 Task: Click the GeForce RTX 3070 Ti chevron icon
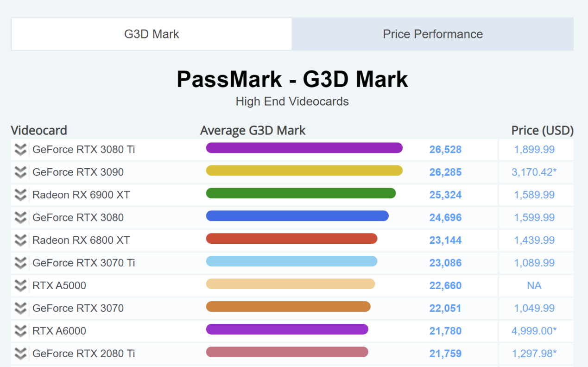[20, 263]
